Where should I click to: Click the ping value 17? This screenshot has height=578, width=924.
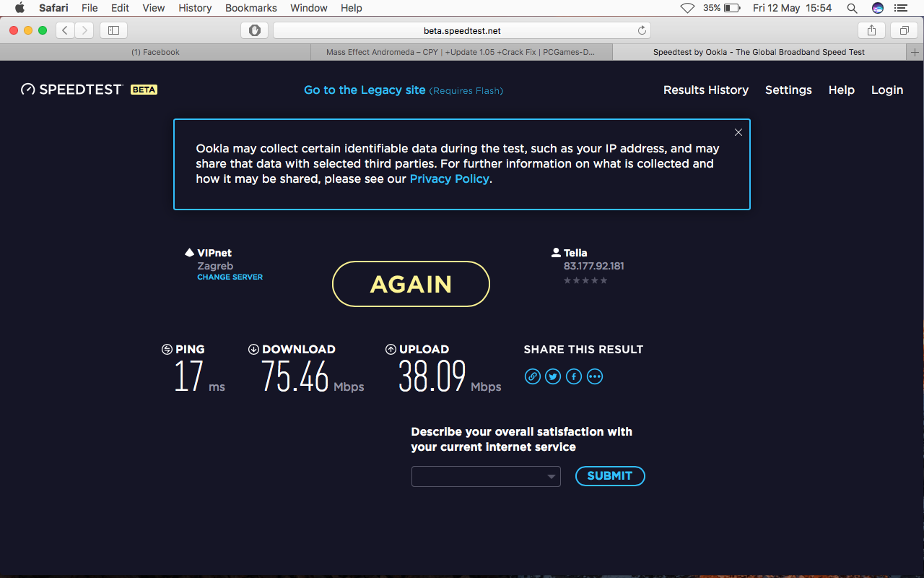[189, 377]
